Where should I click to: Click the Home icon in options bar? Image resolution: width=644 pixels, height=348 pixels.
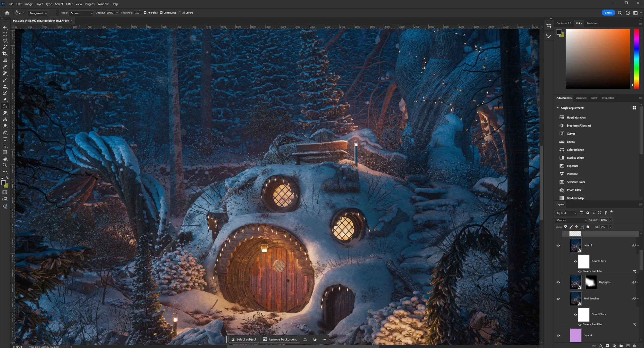[7, 13]
